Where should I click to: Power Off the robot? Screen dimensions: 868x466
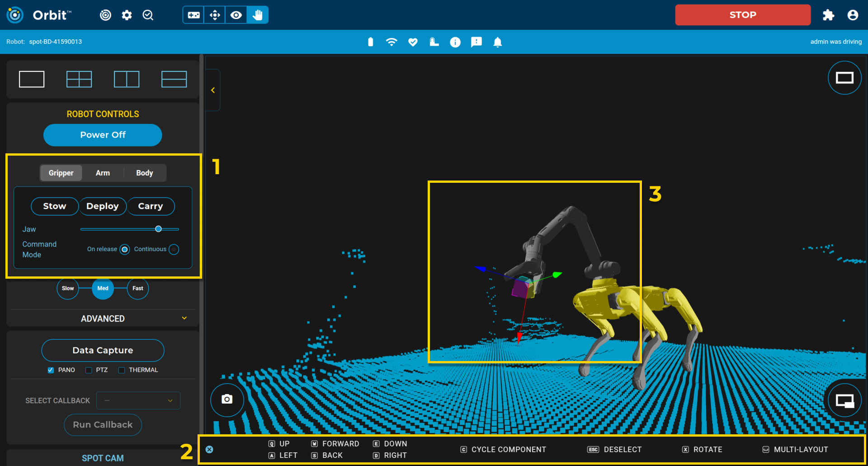coord(103,135)
